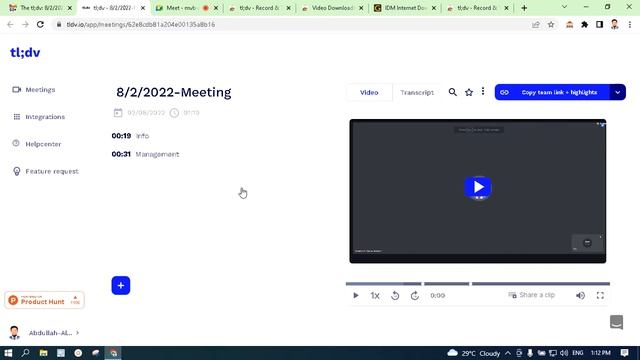Open the weather widget 29°C Cloudy
The height and width of the screenshot is (360, 640).
(x=474, y=353)
